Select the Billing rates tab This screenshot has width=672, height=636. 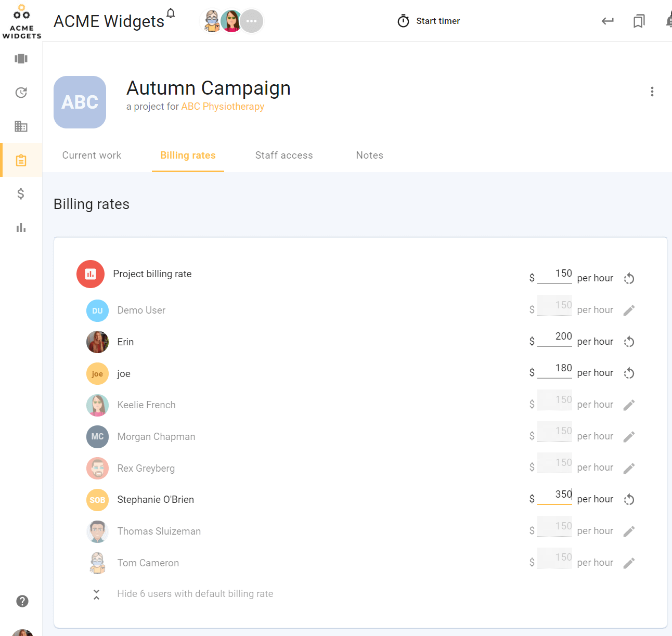pyautogui.click(x=188, y=155)
